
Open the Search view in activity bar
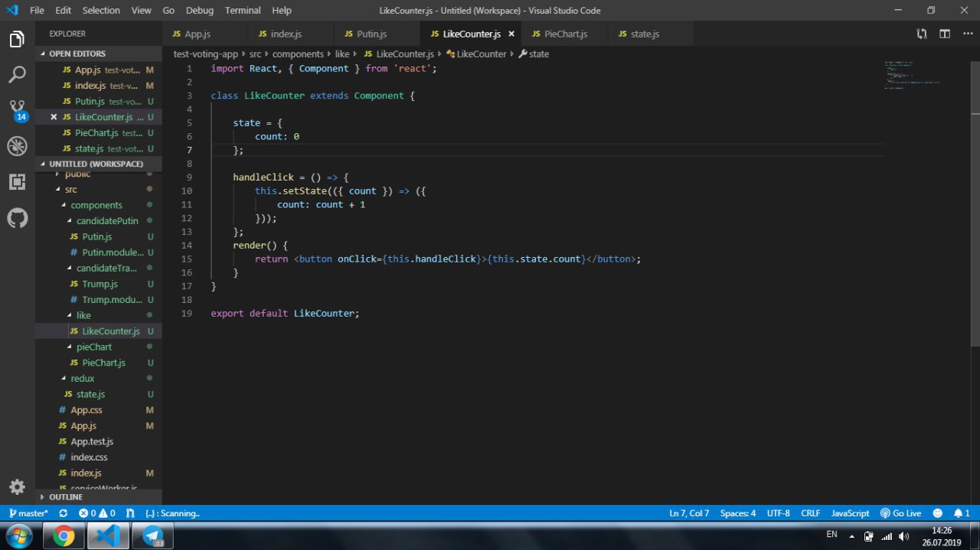(x=17, y=75)
